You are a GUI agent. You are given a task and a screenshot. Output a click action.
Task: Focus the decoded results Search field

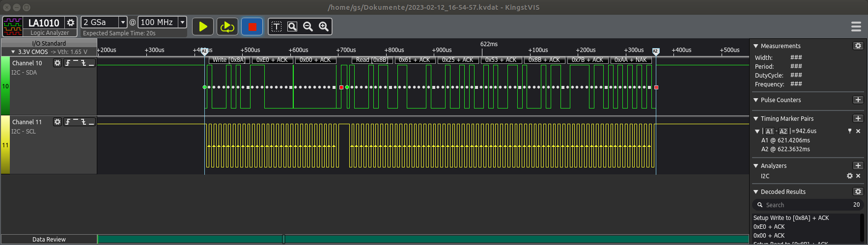pos(808,205)
